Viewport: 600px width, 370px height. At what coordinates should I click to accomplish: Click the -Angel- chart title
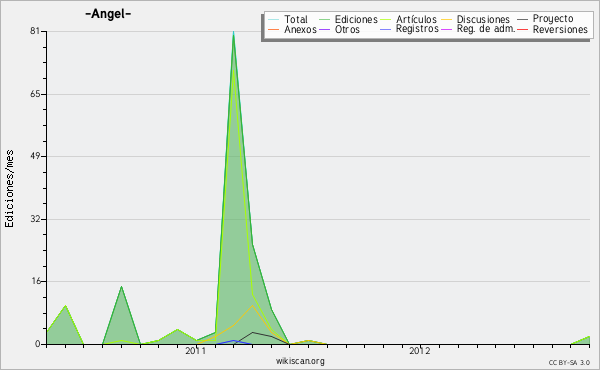coord(108,14)
